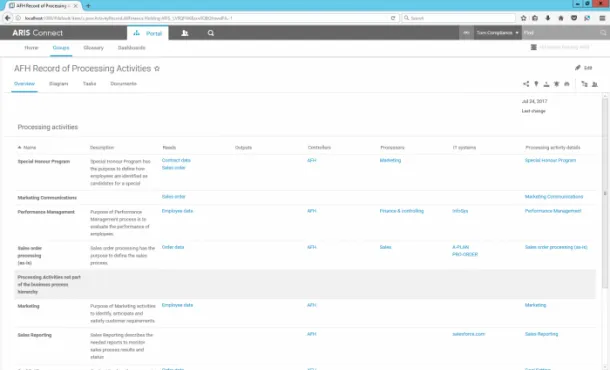The height and width of the screenshot is (370, 610).
Task: Click the browser home icon
Action: click(561, 18)
